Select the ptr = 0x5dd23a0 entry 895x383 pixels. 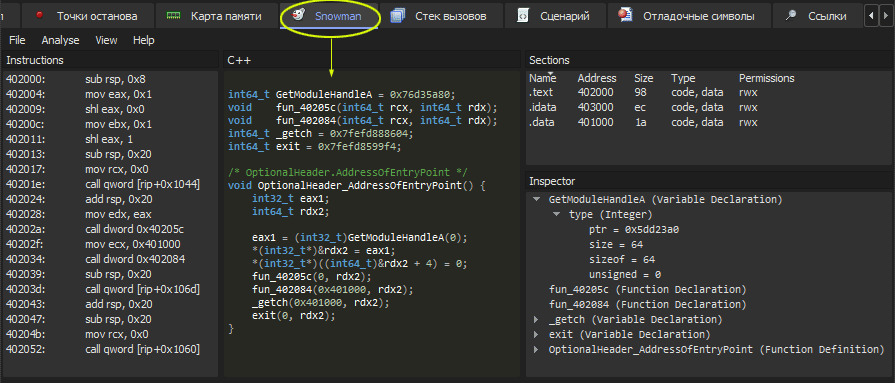tap(634, 230)
